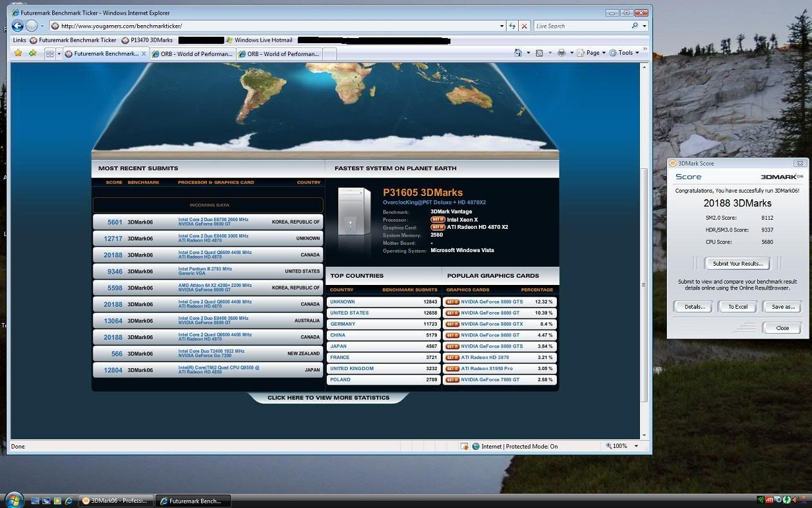Open the search provider dropdown arrow
Image resolution: width=812 pixels, height=508 pixels.
(644, 26)
